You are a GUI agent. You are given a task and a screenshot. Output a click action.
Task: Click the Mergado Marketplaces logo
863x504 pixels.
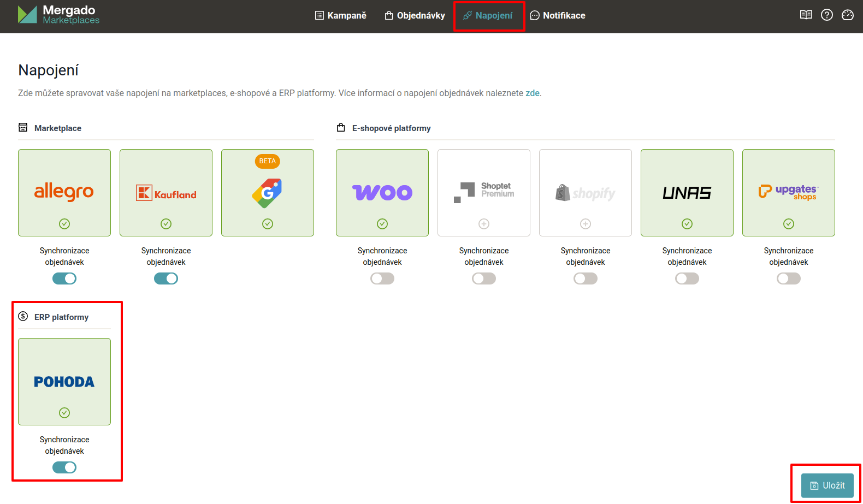[58, 15]
